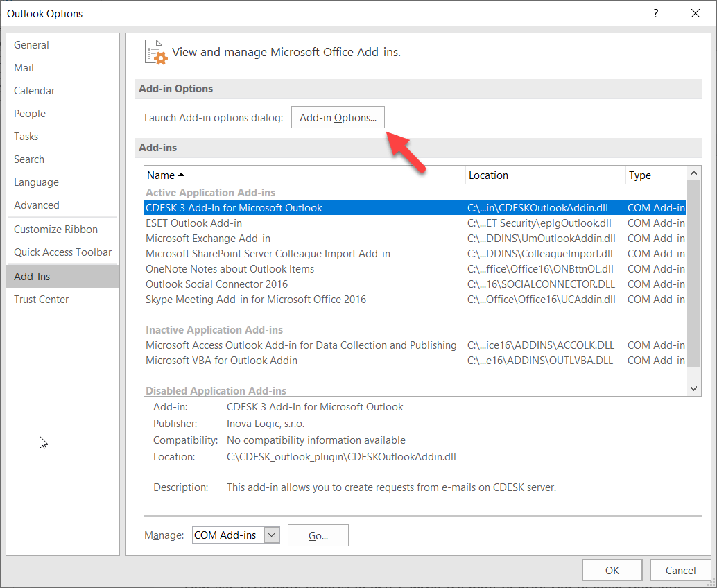The image size is (717, 588).
Task: Click the scroll up arrow in add-ins list
Action: click(693, 173)
